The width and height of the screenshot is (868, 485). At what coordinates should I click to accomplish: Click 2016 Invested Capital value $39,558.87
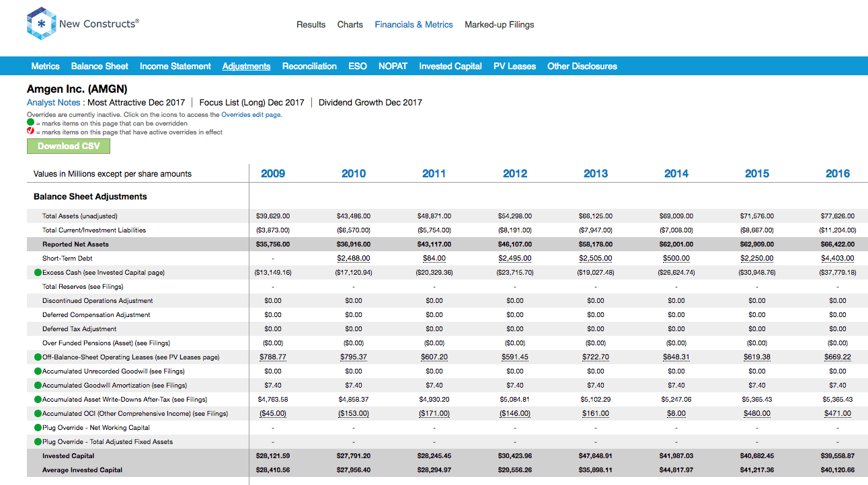point(838,456)
